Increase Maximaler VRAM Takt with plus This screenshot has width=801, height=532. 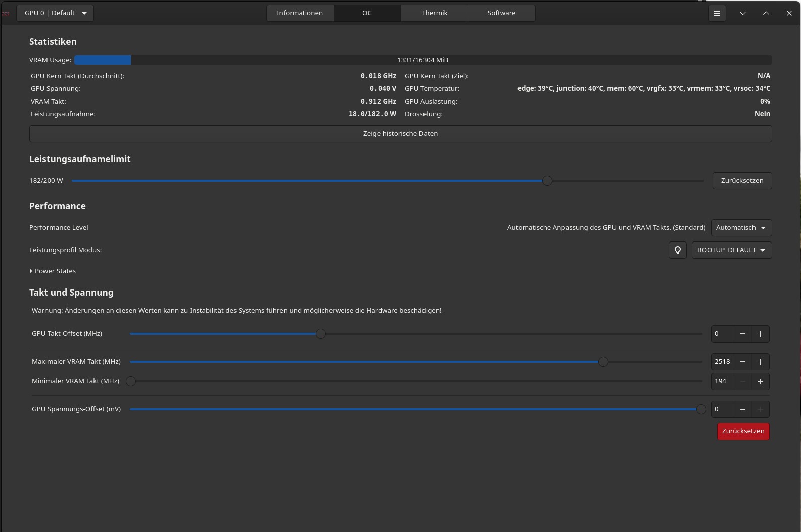pyautogui.click(x=760, y=362)
